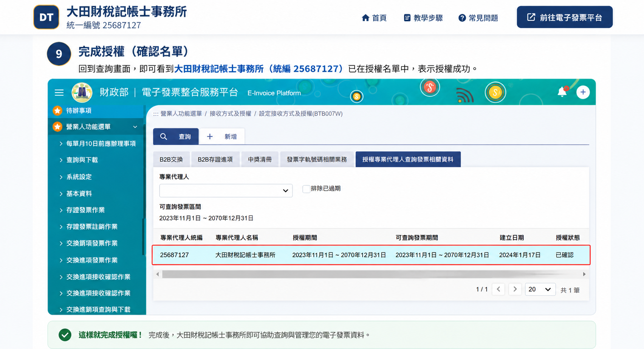Viewport: 644px width, 349px height.
Task: Click 營業人功能選單 breadcrumb link
Action: pos(181,113)
